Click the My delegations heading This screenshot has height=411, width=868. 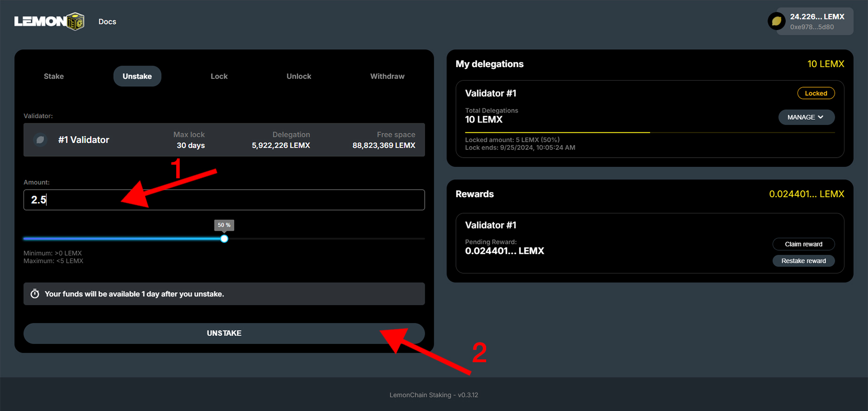click(489, 64)
